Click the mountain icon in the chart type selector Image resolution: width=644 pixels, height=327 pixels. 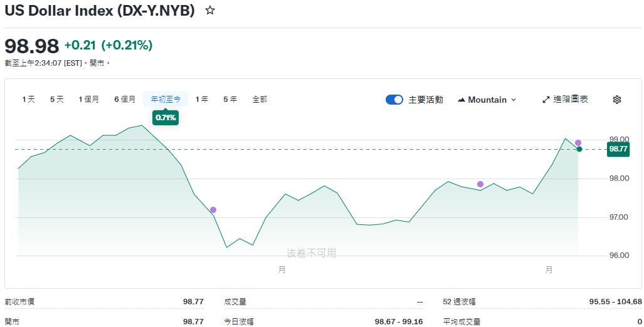pos(462,100)
